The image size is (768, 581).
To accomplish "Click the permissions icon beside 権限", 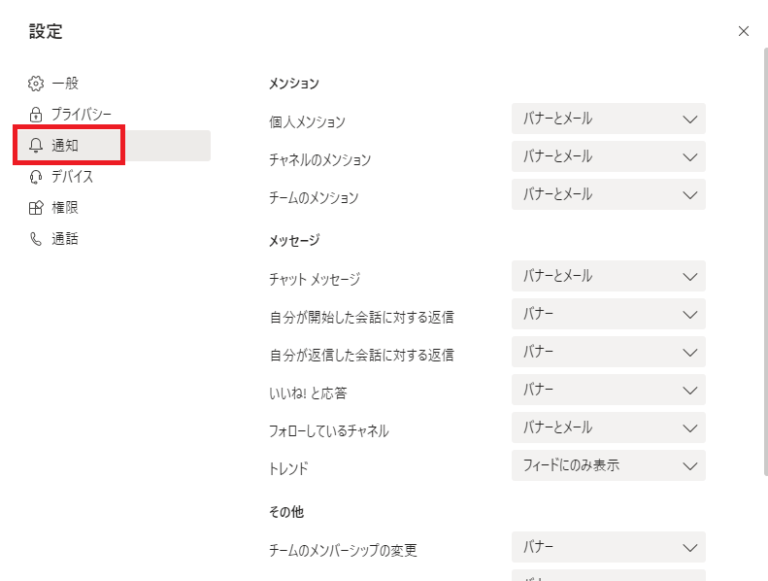I will tap(36, 208).
